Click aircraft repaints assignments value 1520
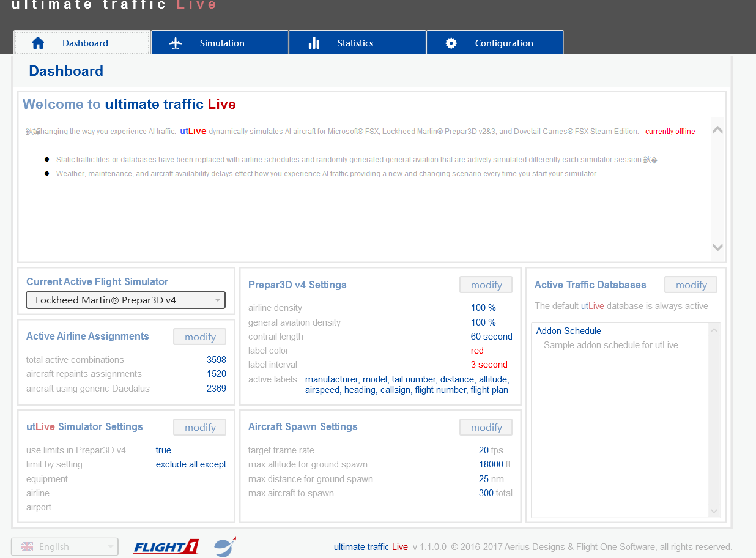 pos(217,374)
